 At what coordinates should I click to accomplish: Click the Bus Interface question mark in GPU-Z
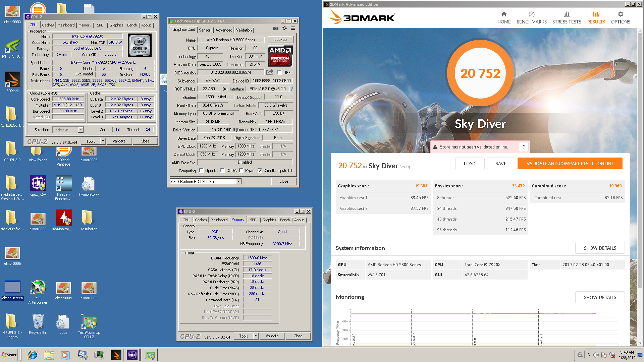pos(292,89)
